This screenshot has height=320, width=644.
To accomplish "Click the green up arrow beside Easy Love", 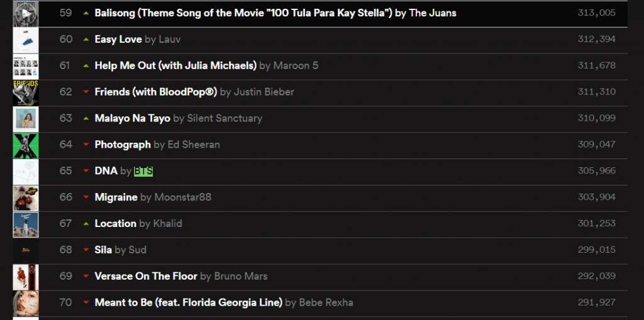I will tap(86, 40).
